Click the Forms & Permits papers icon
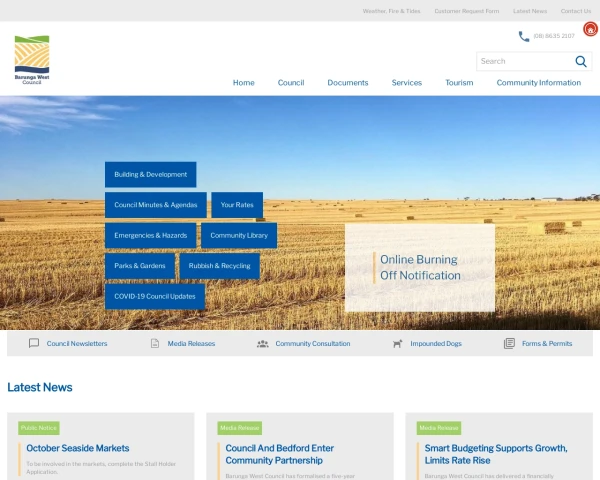 [509, 343]
